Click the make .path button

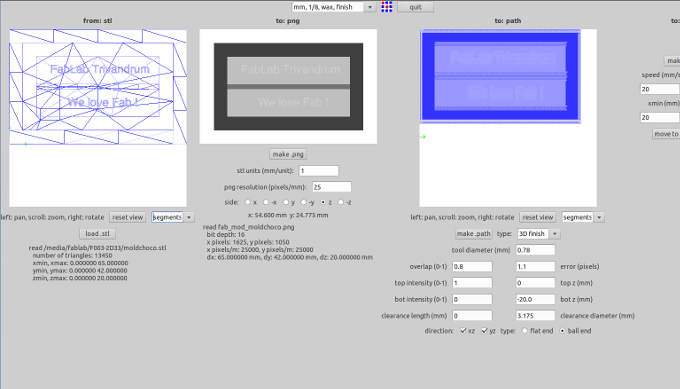(x=474, y=234)
